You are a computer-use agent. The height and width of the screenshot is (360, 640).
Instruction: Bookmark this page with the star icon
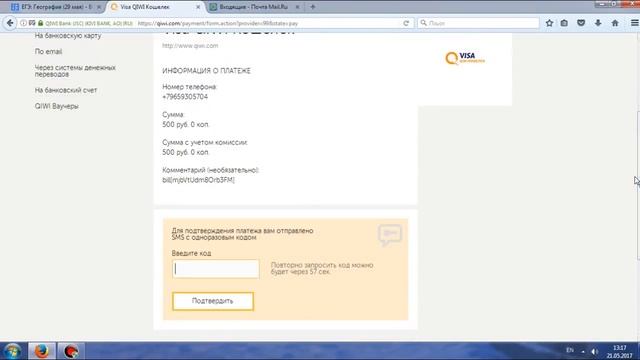[x=549, y=23]
